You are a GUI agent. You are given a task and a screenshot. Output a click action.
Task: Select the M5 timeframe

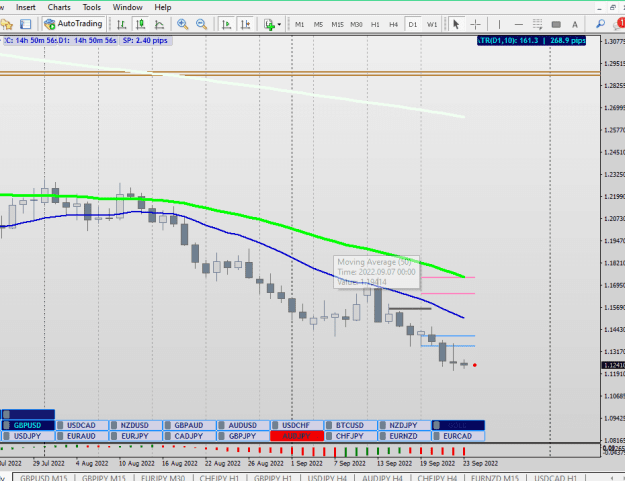(318, 24)
